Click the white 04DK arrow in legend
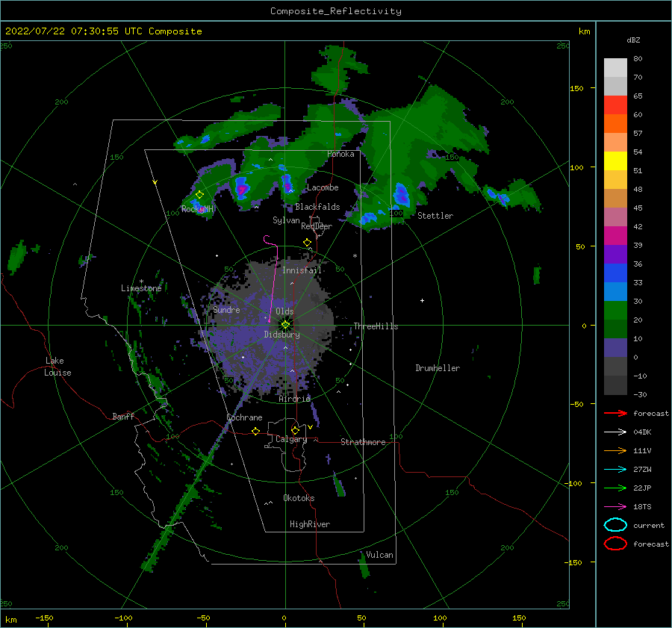 pos(615,432)
